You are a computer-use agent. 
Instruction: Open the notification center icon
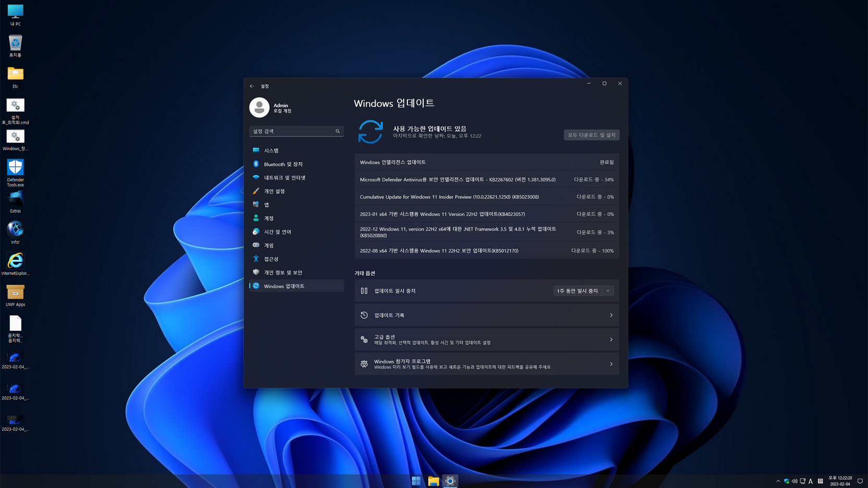click(860, 481)
